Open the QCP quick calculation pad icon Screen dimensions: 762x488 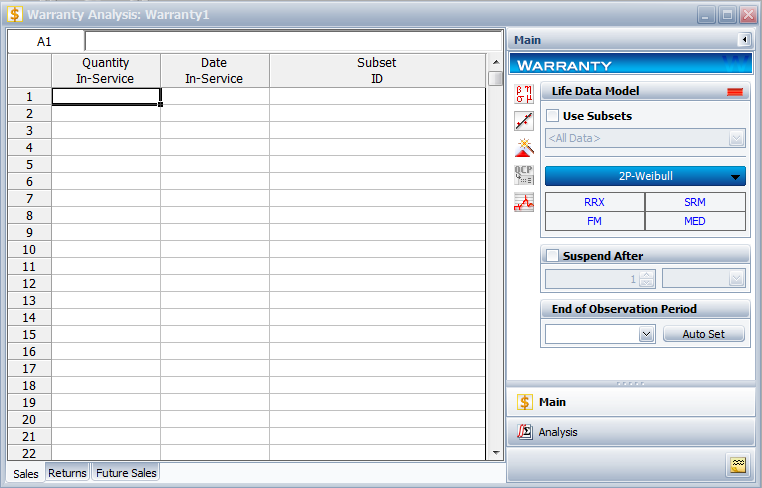pos(524,175)
